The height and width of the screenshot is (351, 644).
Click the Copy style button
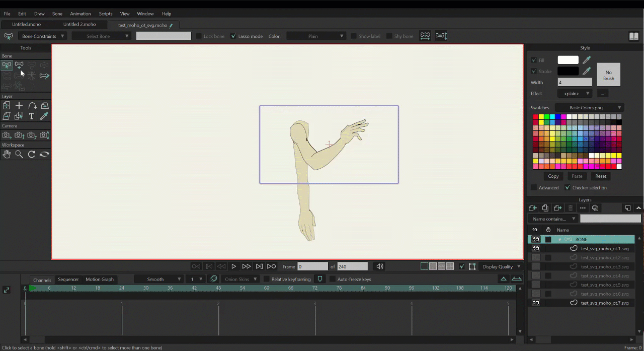[553, 176]
